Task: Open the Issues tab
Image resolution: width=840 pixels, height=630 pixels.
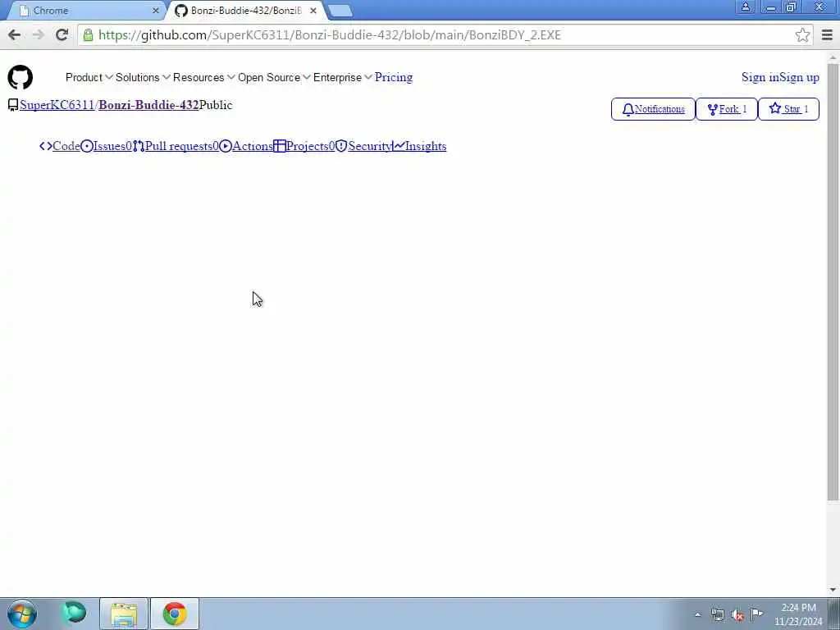Action: pos(106,146)
